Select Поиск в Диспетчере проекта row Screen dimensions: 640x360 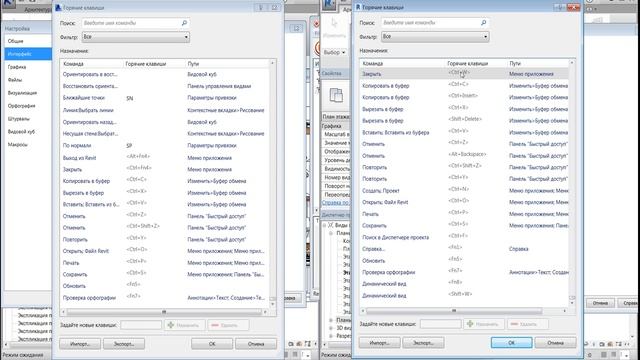click(x=464, y=237)
